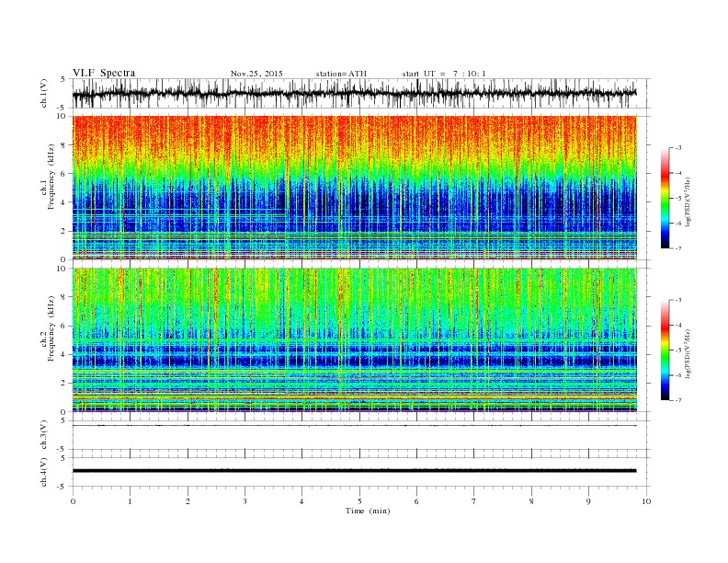The width and height of the screenshot is (728, 563).
Task: Click the "-3" tick on upper color bar
Action: 677,148
